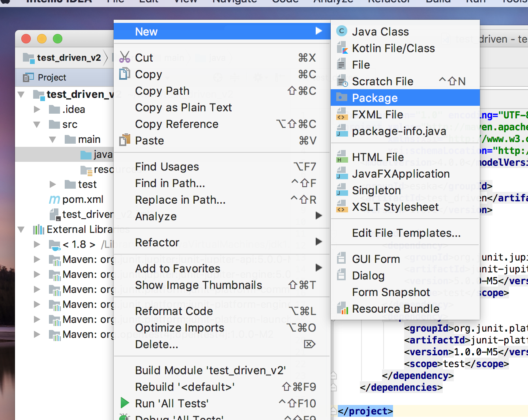This screenshot has height=420, width=528.
Task: Choose Replace in Path… entry
Action: point(222,200)
